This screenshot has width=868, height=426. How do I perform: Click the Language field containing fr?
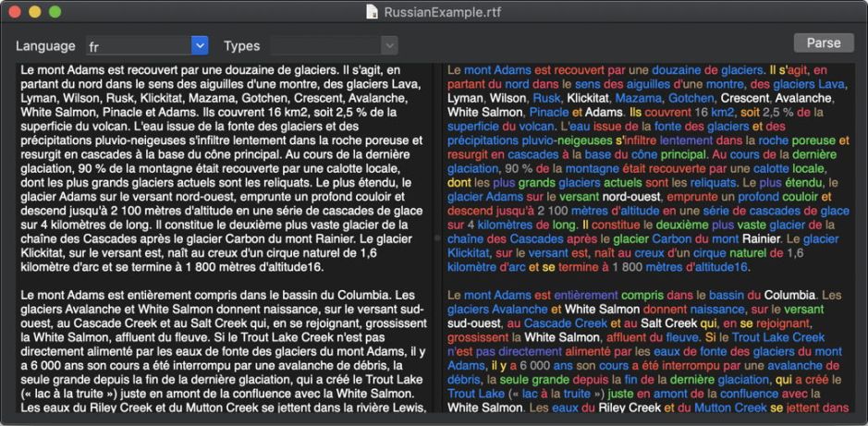pyautogui.click(x=138, y=45)
